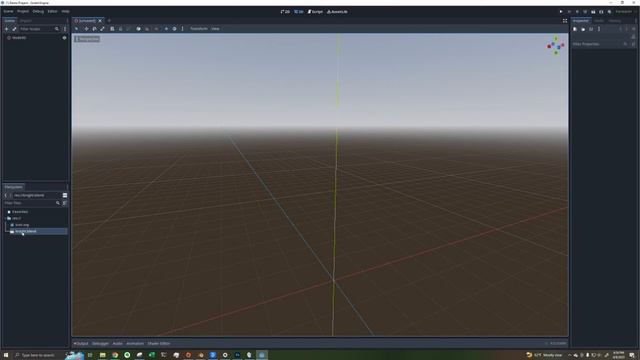640x360 pixels.
Task: Toggle FileSystem split mode icon
Action: (65, 195)
